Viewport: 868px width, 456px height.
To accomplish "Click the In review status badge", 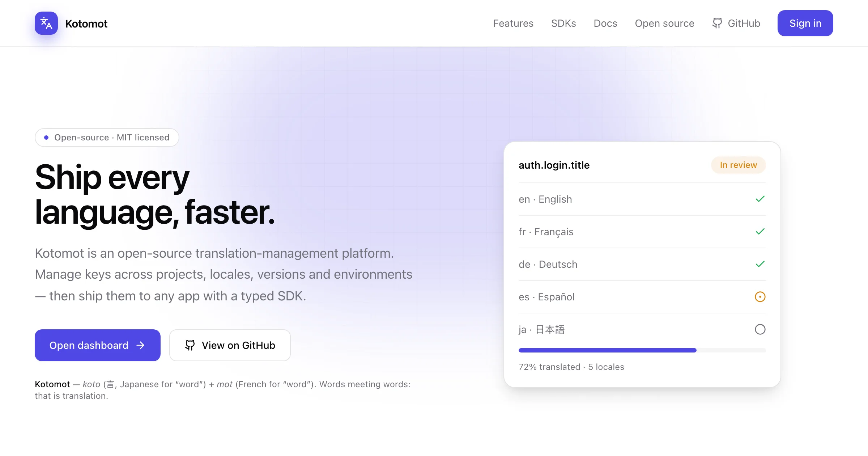I will pos(738,165).
